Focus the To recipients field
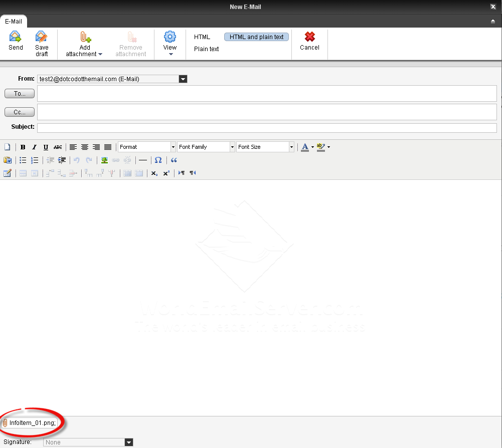This screenshot has width=502, height=448. pyautogui.click(x=267, y=93)
